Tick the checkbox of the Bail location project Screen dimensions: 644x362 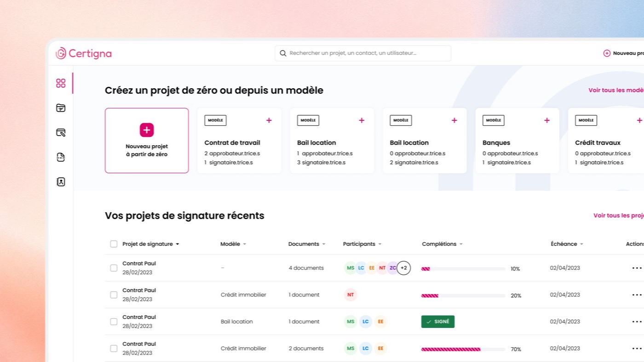(114, 322)
